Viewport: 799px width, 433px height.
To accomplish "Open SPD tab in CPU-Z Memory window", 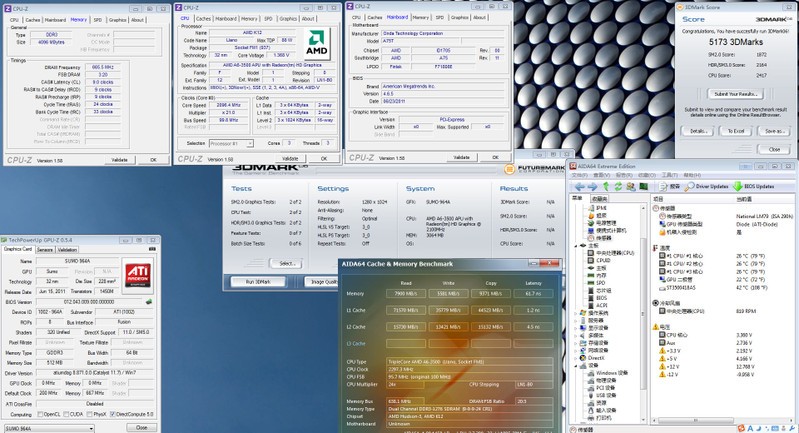I will pos(97,20).
